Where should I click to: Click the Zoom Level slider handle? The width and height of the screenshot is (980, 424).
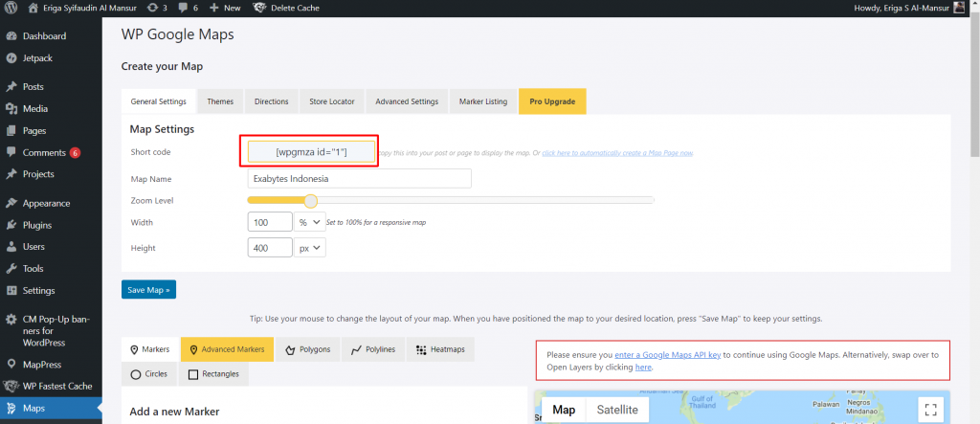311,200
